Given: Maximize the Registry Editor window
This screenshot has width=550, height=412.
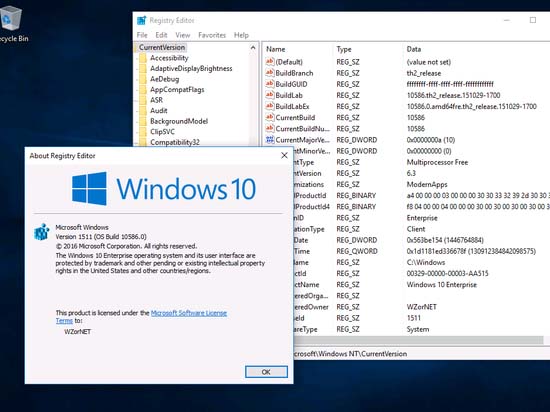Looking at the screenshot, I should tap(533, 20).
